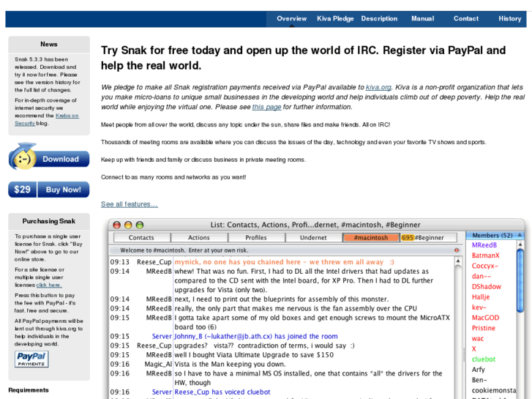Screen dimensions: 532x399
Task: Open the 'See all features...' link
Action: point(130,204)
